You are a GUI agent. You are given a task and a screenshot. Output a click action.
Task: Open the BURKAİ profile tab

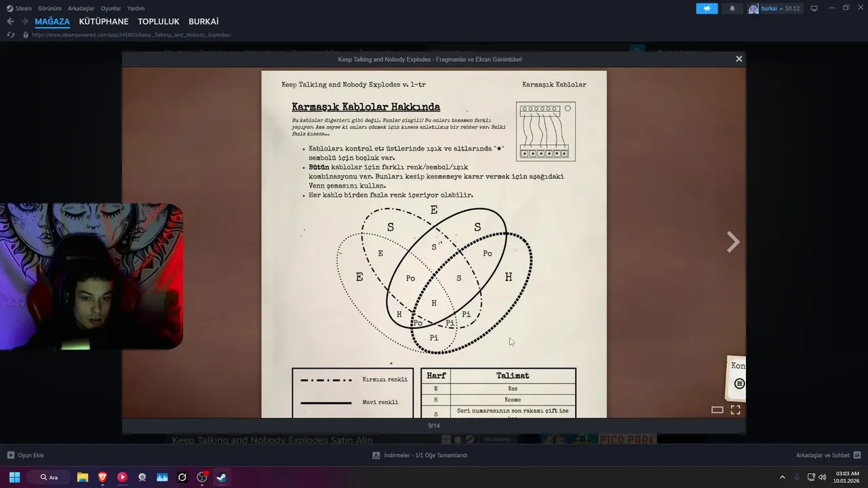point(203,22)
